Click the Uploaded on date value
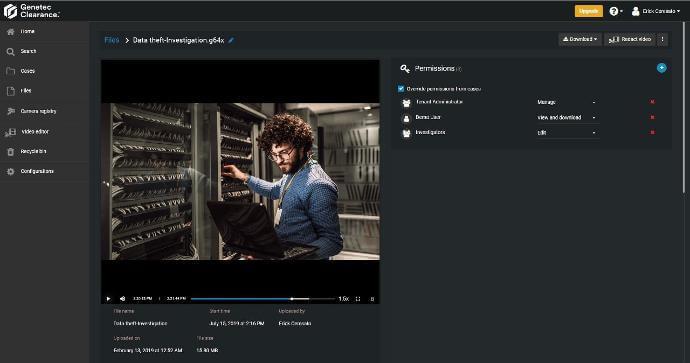 [x=148, y=351]
